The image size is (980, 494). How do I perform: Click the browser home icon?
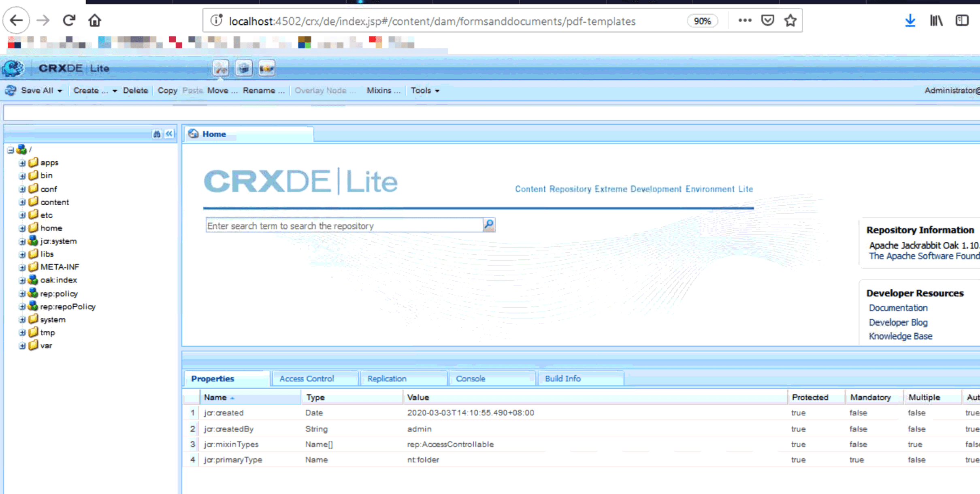[94, 20]
